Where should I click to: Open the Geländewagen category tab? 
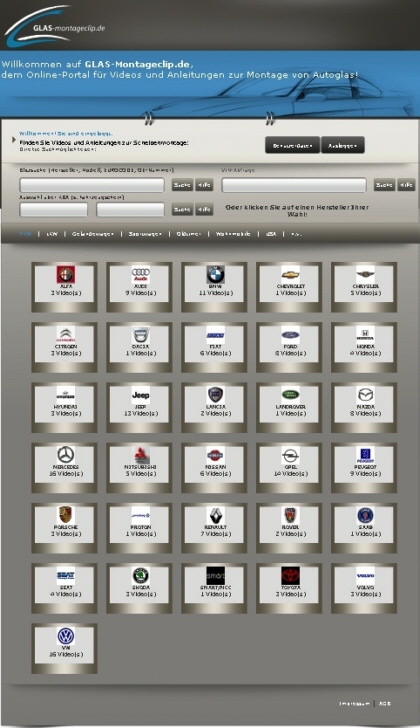pyautogui.click(x=93, y=234)
